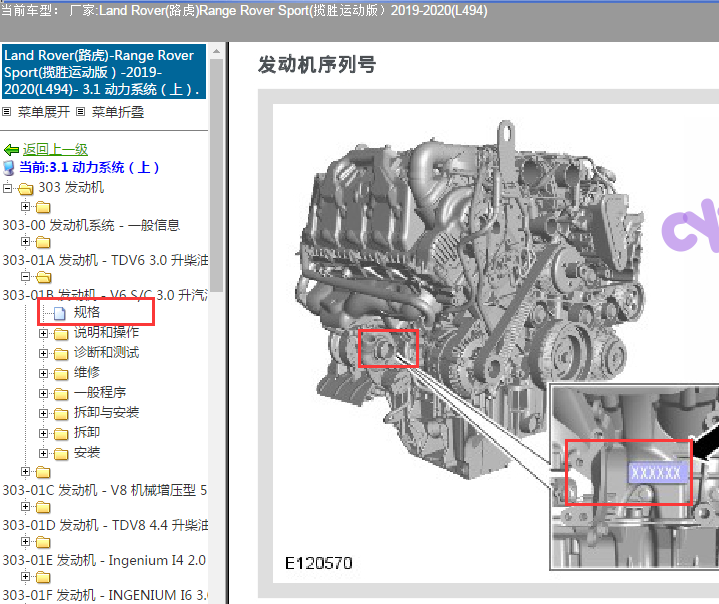Image resolution: width=719 pixels, height=604 pixels.
Task: Click the icon beside 当前:3.1 动力系统
Action: (x=9, y=168)
